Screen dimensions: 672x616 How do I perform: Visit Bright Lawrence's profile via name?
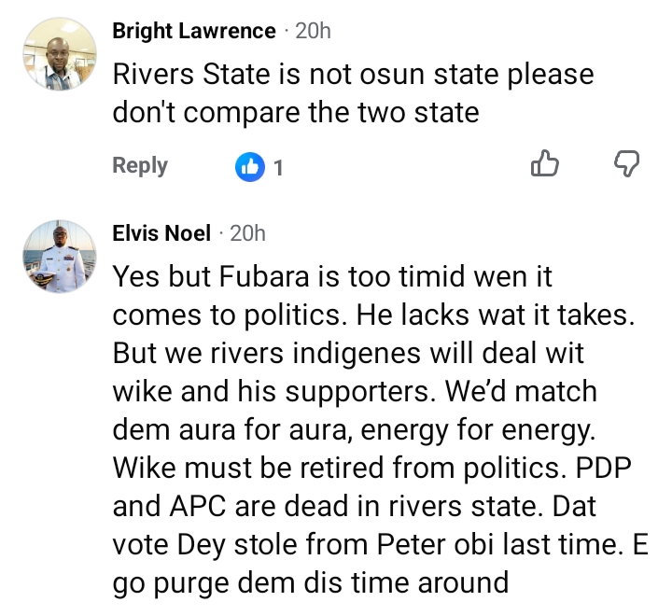coord(194,32)
